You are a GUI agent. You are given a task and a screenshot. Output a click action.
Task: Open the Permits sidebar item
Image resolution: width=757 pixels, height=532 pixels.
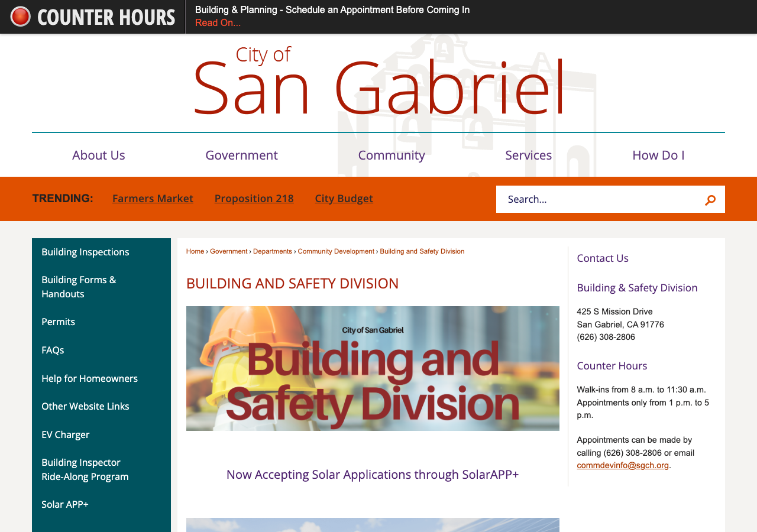coord(58,322)
